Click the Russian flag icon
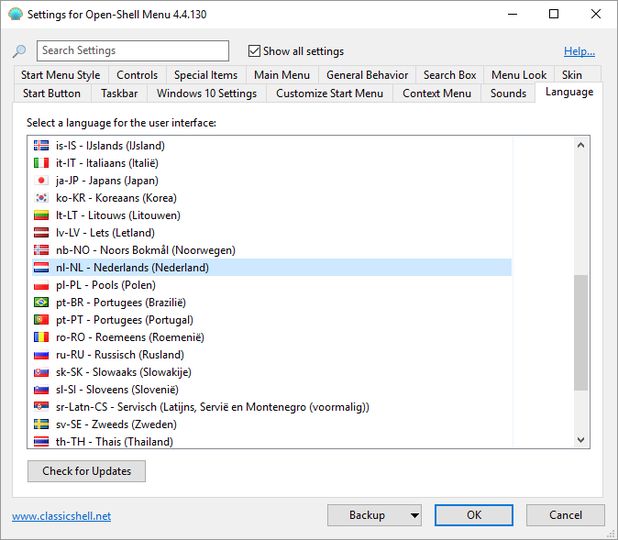This screenshot has height=540, width=618. pyautogui.click(x=41, y=354)
